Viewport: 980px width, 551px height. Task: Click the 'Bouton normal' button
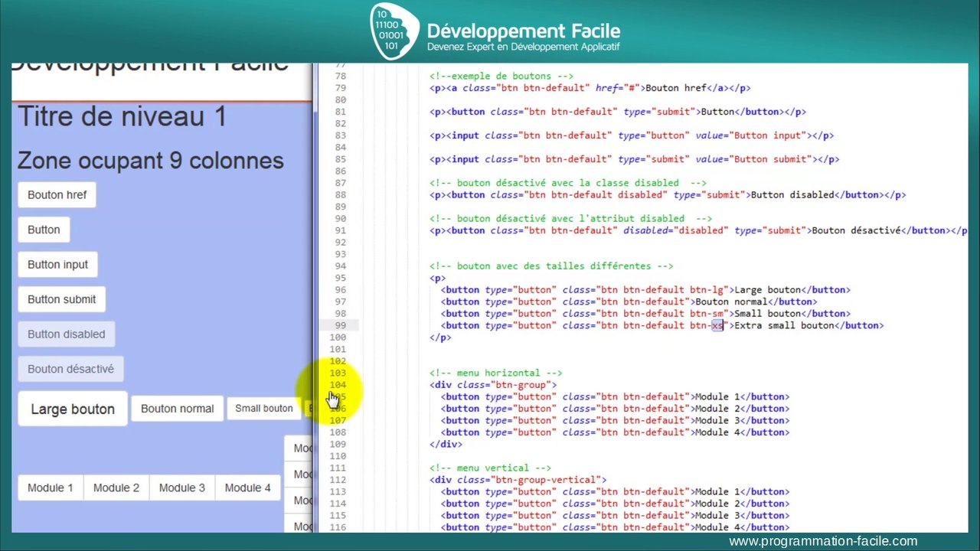click(x=177, y=409)
